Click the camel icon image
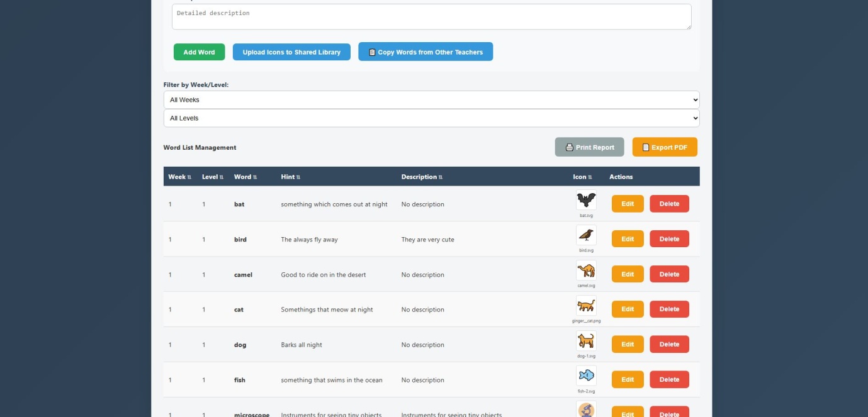The image size is (868, 417). coord(586,270)
